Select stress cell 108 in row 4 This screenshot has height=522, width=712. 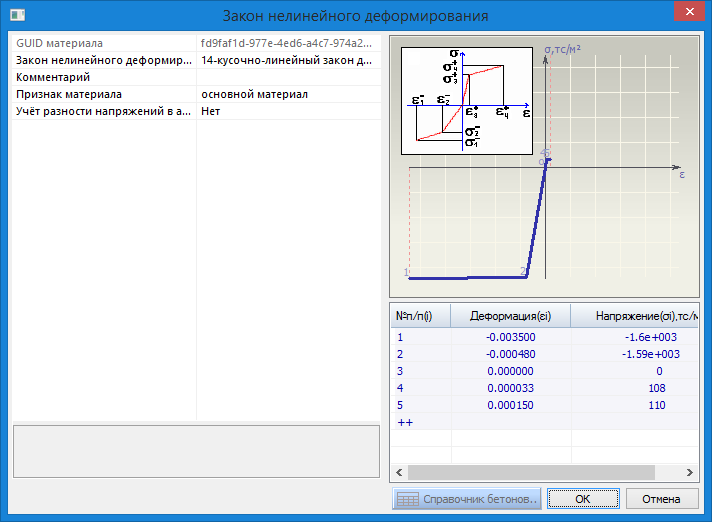[635, 388]
